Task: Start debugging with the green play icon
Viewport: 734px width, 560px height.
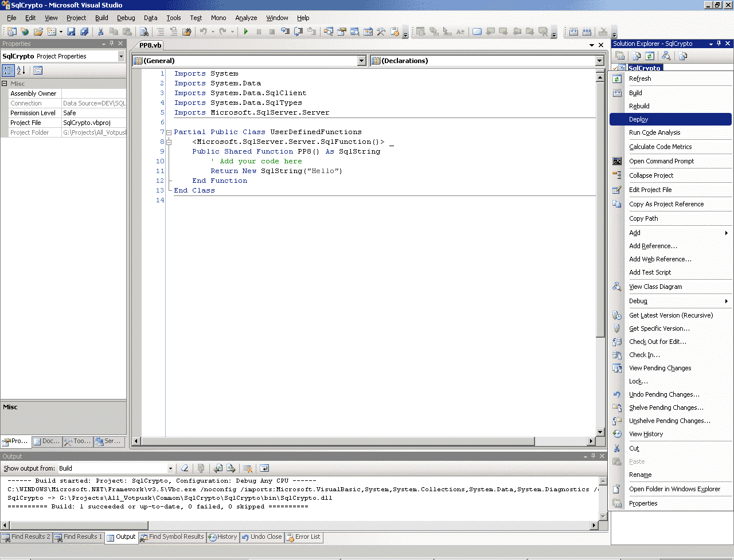Action: click(x=245, y=32)
